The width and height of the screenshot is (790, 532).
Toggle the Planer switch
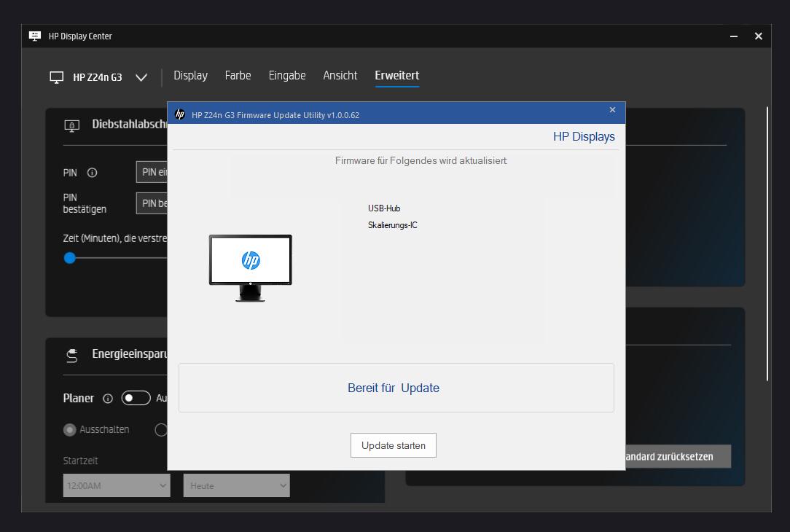[x=136, y=398]
